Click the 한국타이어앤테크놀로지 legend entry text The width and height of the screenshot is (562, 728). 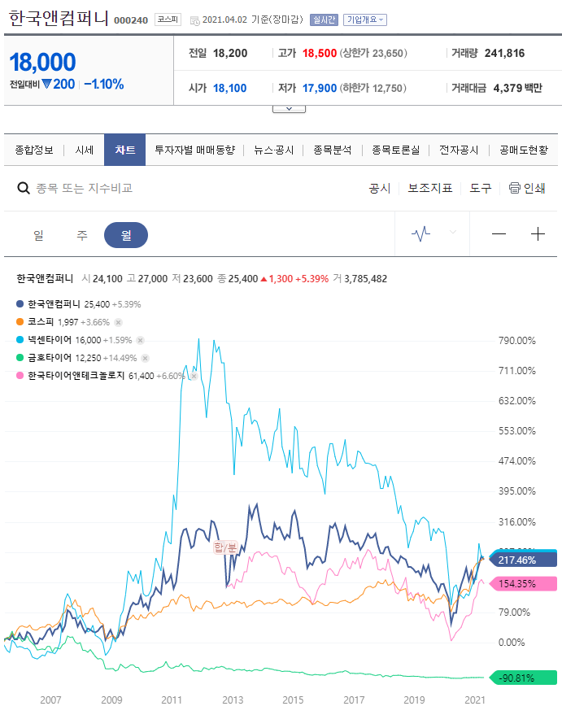[76, 376]
